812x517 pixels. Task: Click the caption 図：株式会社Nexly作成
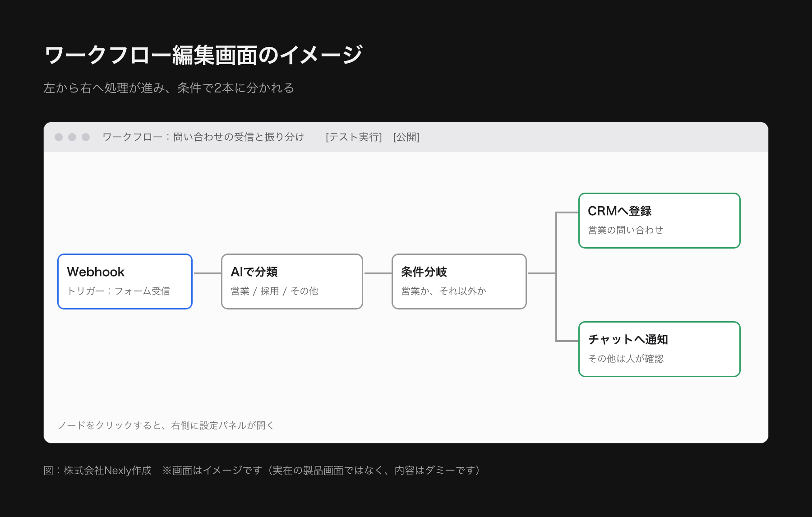point(97,471)
